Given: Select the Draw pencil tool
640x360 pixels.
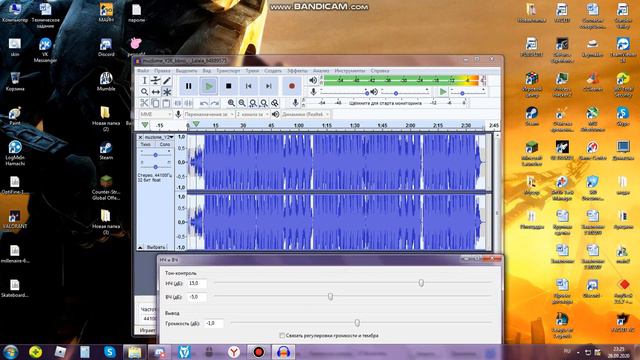Looking at the screenshot, I should click(x=167, y=81).
